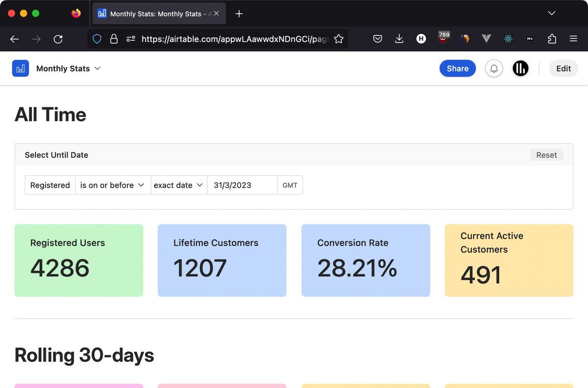Open the browser extensions puzzle icon
The image size is (588, 388).
pyautogui.click(x=552, y=39)
